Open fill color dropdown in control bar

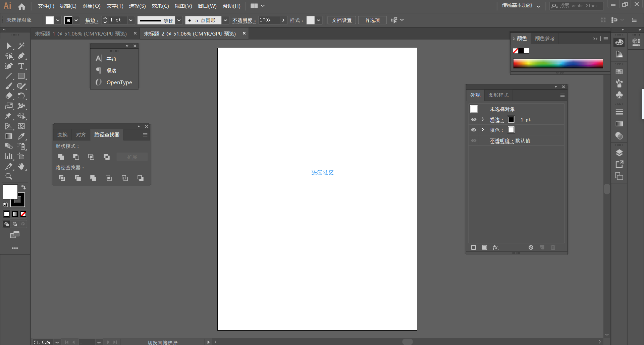coord(58,20)
